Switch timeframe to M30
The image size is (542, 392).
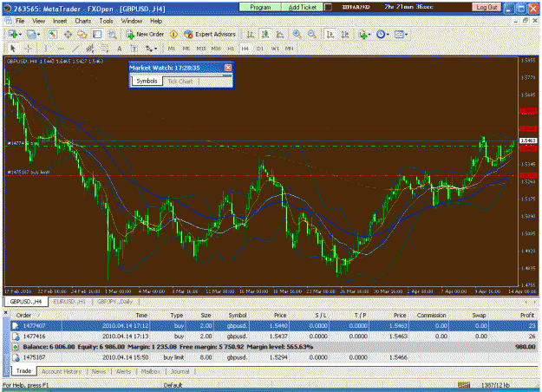click(216, 49)
